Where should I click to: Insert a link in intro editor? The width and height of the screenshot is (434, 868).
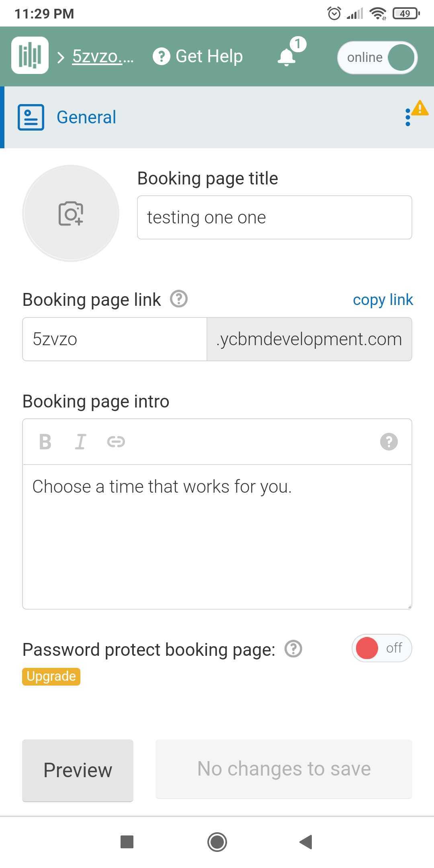(x=116, y=442)
